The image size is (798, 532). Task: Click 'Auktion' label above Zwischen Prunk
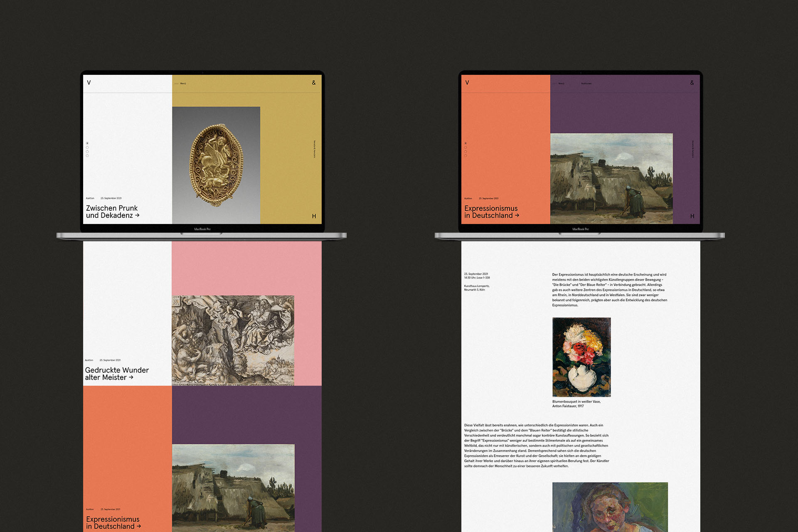coord(90,198)
